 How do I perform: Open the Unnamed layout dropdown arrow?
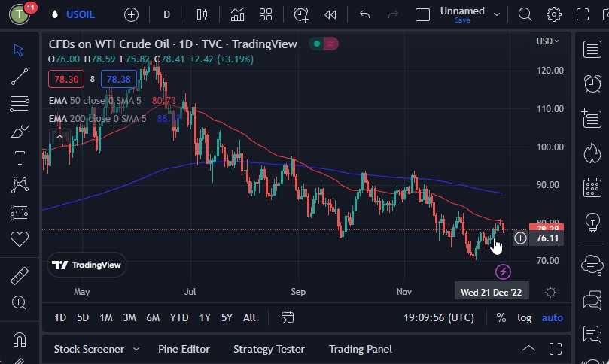pyautogui.click(x=496, y=14)
